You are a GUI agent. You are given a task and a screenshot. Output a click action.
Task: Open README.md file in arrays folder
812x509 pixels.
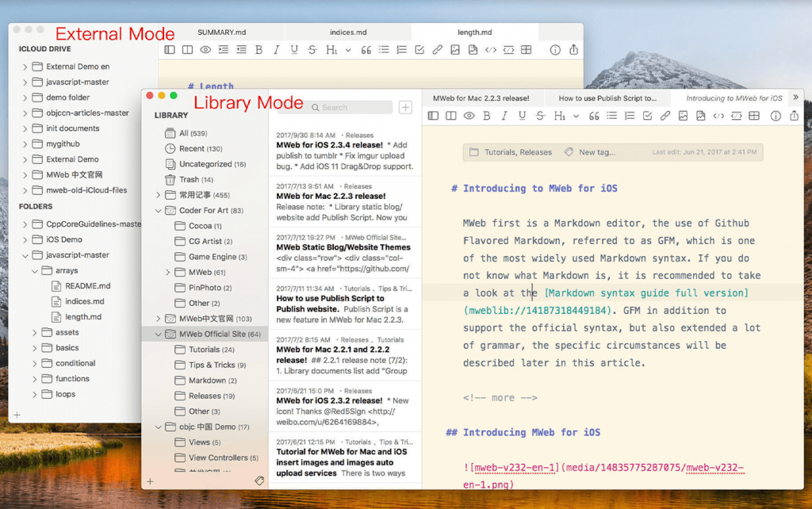pyautogui.click(x=87, y=286)
